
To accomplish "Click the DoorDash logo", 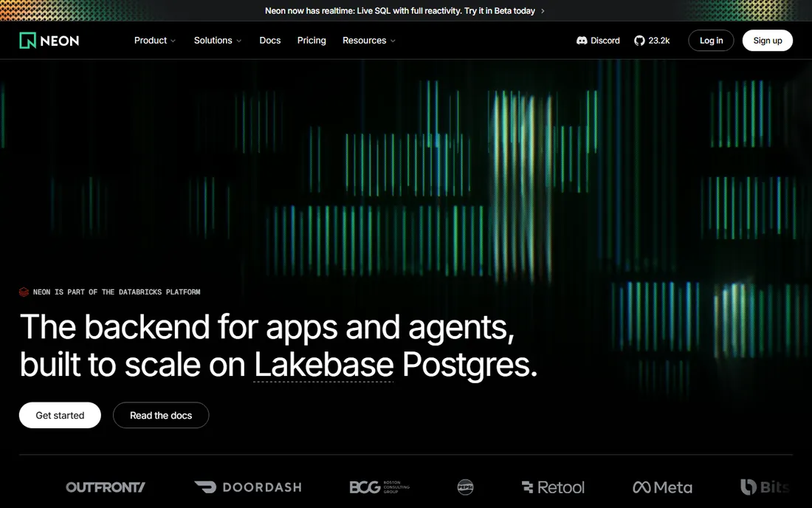I will (x=248, y=487).
